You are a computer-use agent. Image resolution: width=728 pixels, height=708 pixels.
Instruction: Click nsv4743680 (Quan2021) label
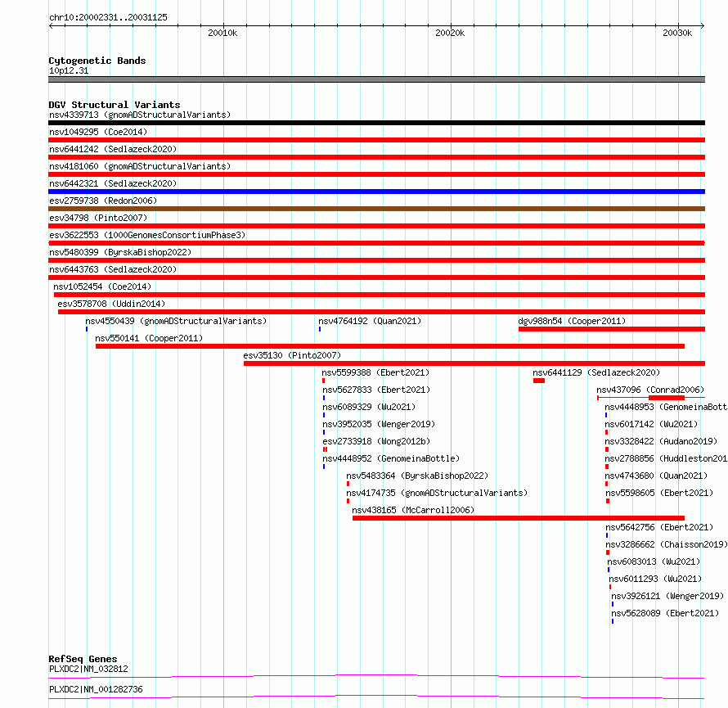point(656,476)
